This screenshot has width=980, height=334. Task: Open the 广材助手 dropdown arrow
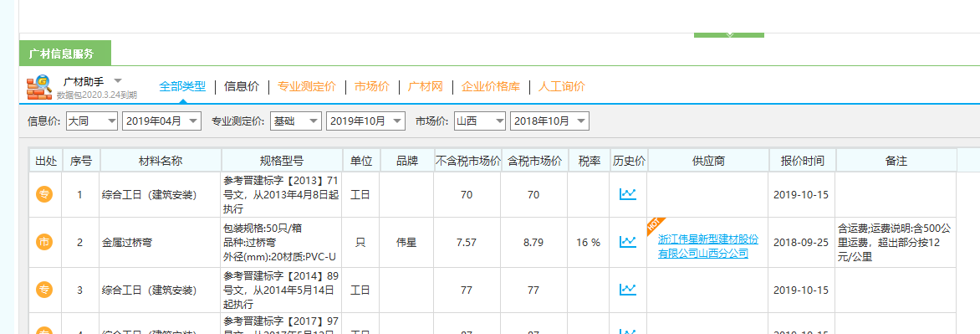click(x=118, y=80)
